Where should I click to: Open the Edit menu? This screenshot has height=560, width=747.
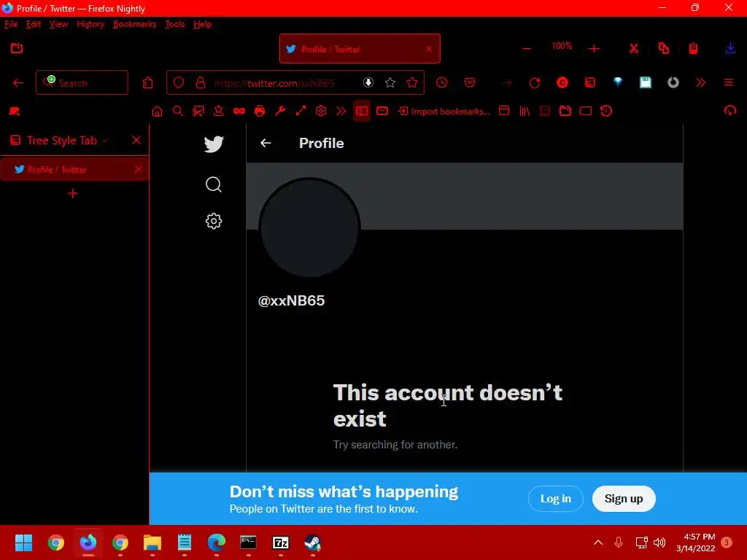[34, 24]
